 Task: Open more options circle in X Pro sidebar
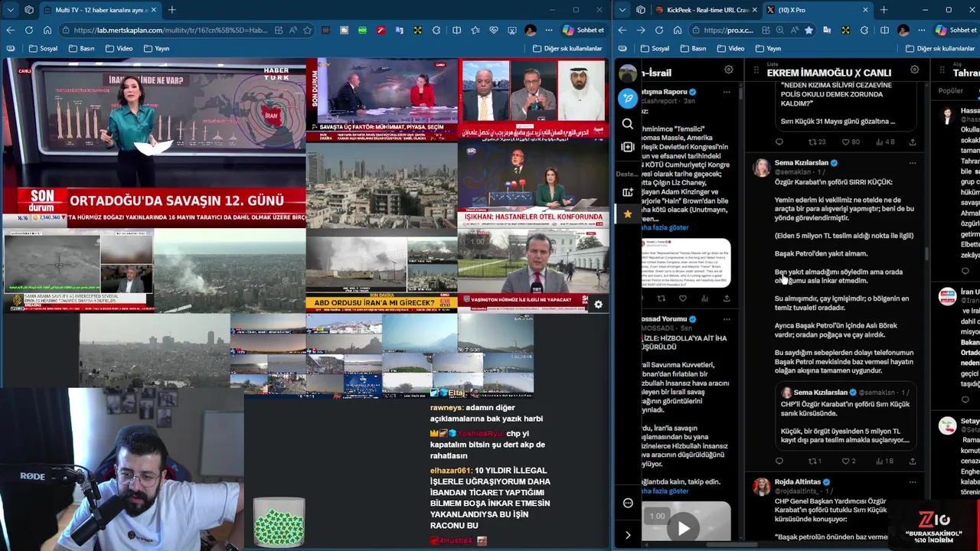point(628,503)
